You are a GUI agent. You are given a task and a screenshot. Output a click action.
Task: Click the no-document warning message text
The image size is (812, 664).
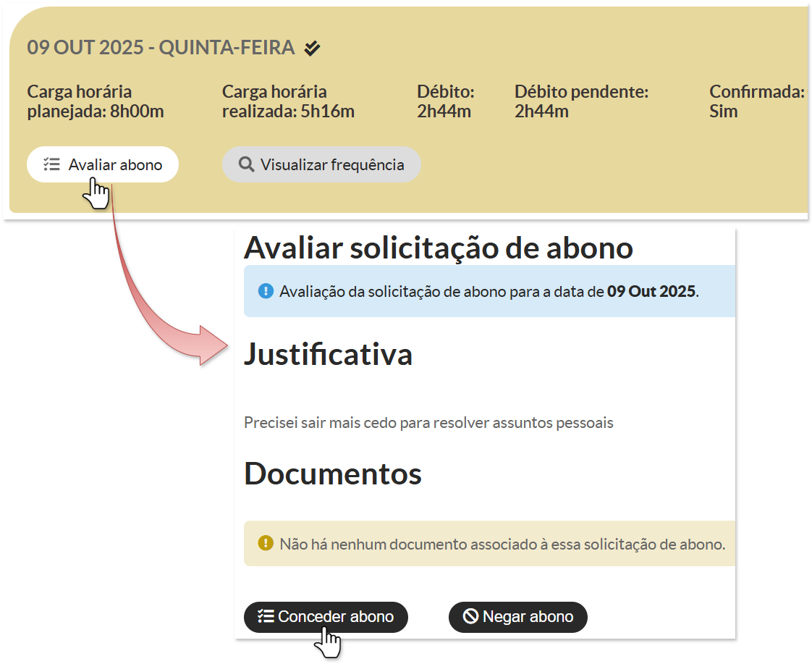[502, 544]
